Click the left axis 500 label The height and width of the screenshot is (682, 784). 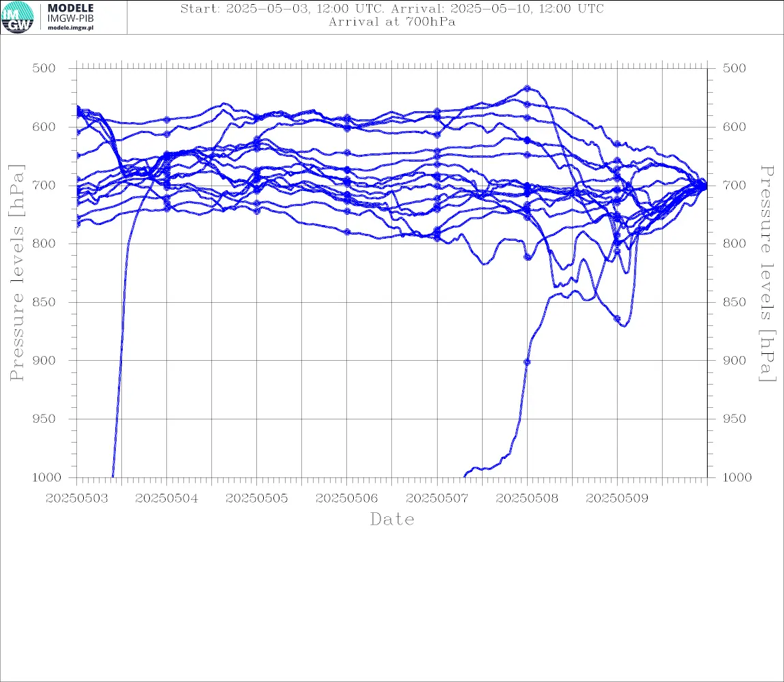click(44, 68)
